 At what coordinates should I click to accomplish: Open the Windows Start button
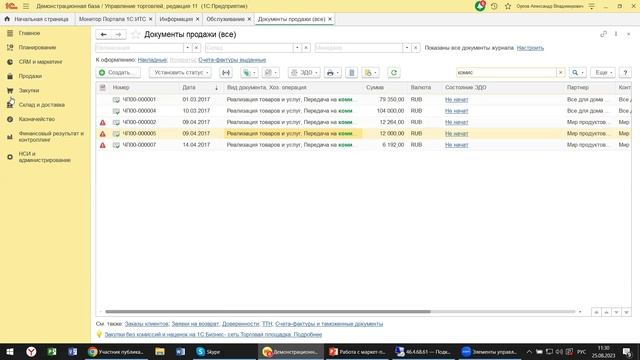[x=10, y=352]
